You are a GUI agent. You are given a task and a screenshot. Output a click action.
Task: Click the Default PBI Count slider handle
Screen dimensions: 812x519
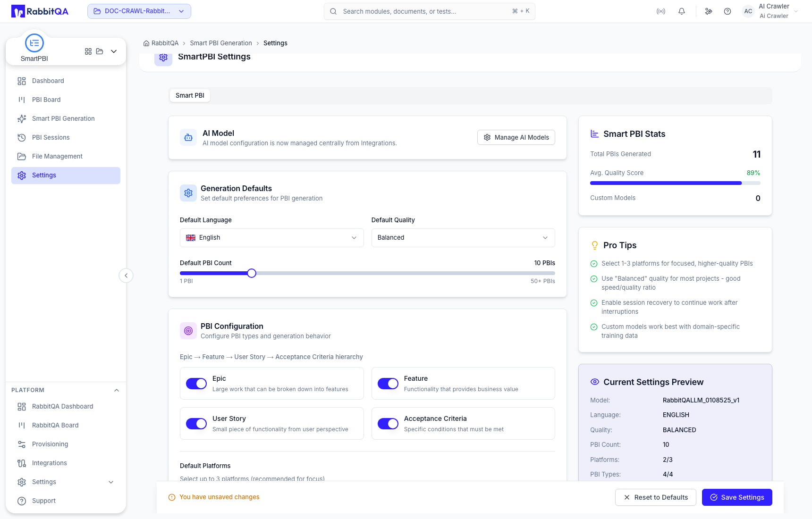pyautogui.click(x=252, y=273)
